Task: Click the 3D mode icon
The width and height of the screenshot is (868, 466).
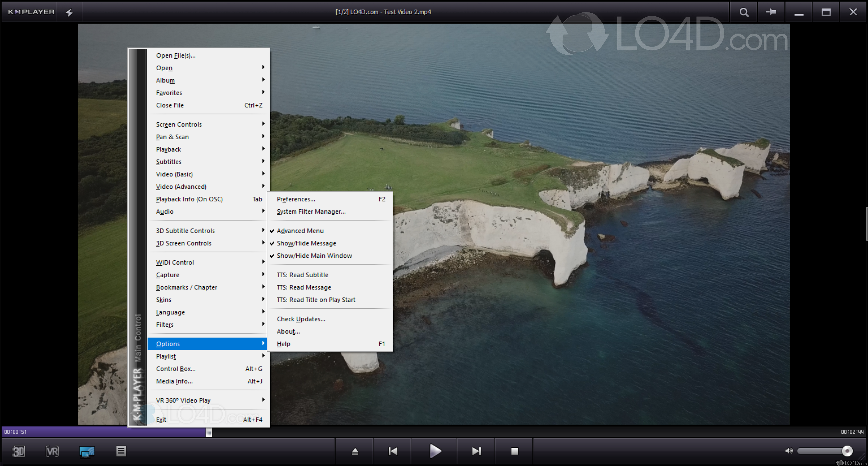Action: [x=18, y=451]
